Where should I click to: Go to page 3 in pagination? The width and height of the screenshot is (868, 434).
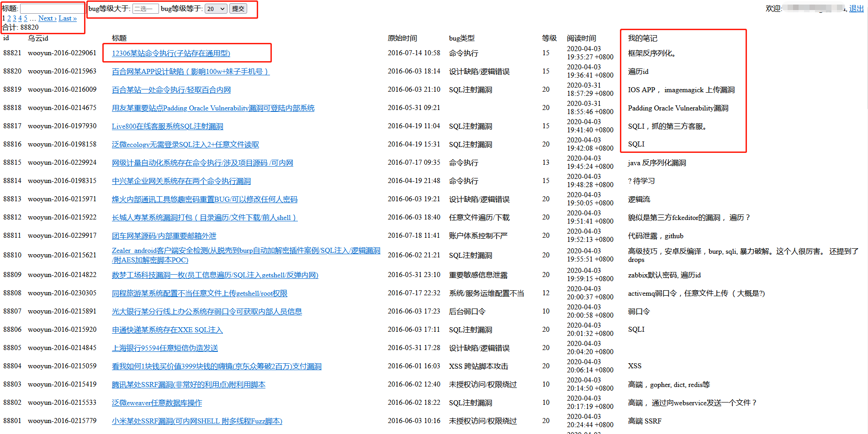[15, 18]
